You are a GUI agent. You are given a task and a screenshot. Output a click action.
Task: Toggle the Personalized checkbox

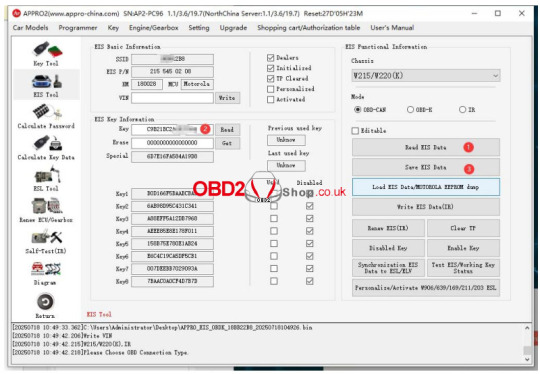(x=270, y=89)
